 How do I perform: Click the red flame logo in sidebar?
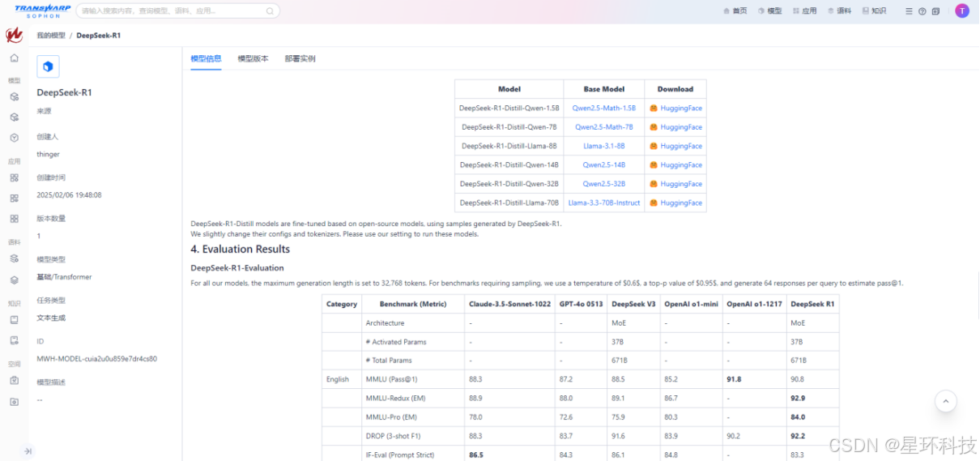pos(14,36)
